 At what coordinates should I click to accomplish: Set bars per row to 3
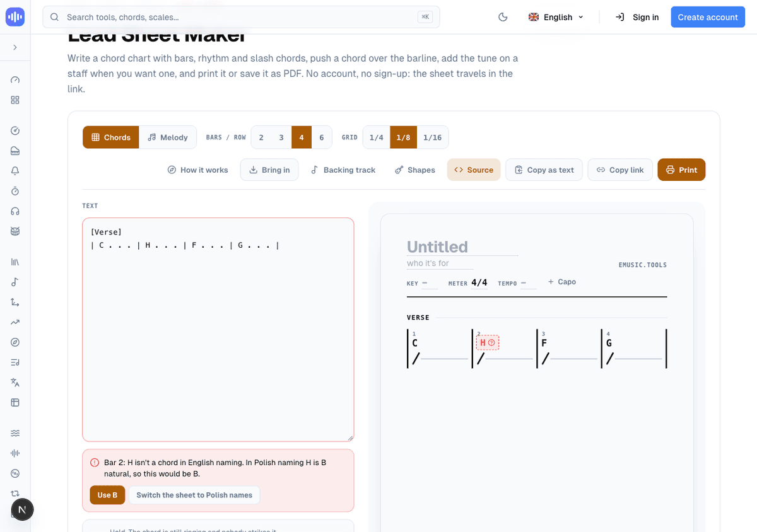tap(281, 137)
